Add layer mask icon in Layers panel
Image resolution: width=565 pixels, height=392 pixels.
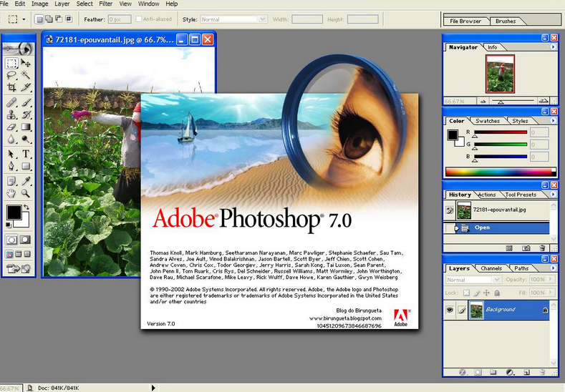pos(478,372)
